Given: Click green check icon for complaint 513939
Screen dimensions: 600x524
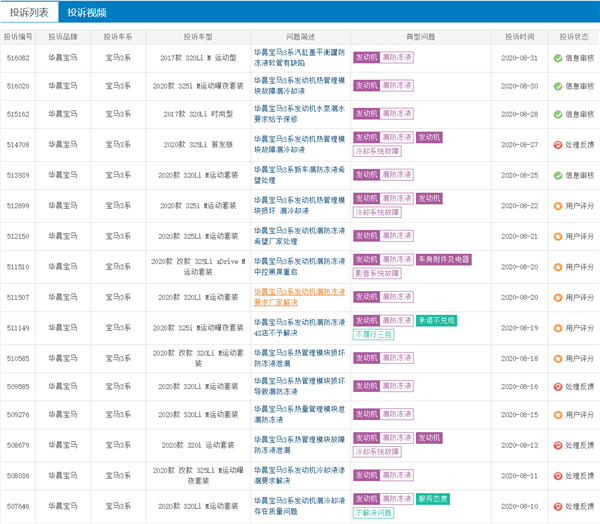Looking at the screenshot, I should [x=558, y=175].
